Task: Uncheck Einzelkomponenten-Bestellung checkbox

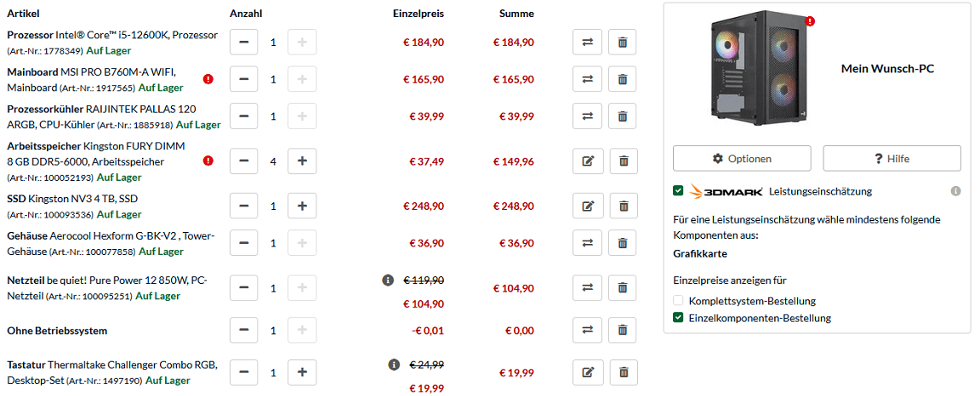Action: pos(678,318)
